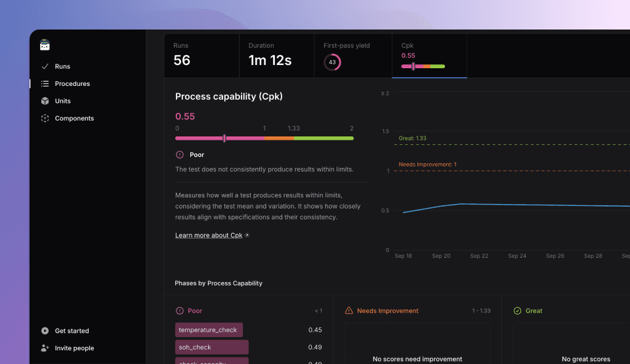
Task: Click the Components icon in the sidebar
Action: pos(45,119)
